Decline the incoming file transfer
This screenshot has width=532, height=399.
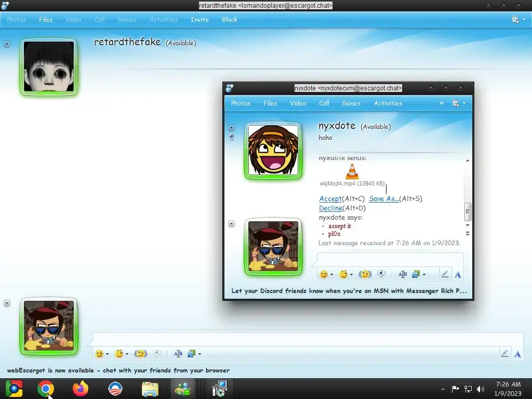click(x=330, y=208)
